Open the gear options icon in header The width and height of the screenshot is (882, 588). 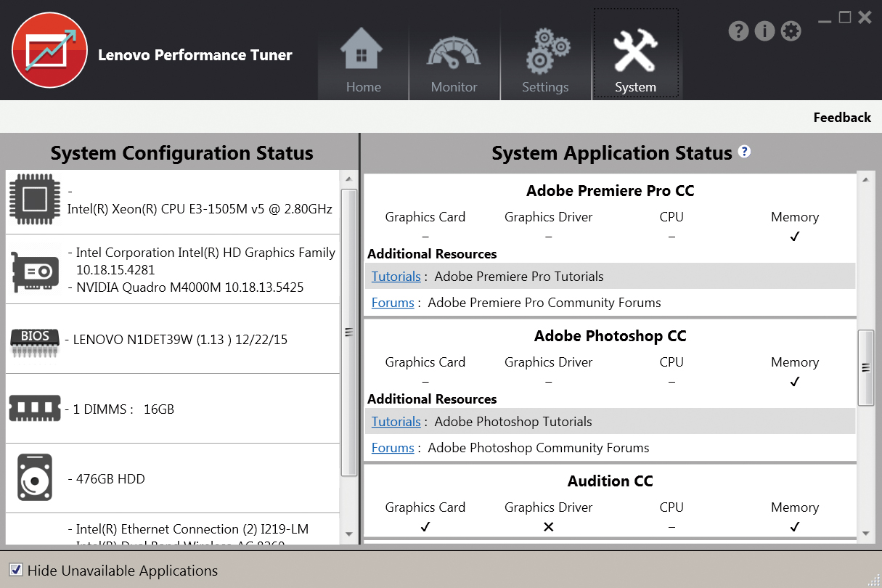[791, 31]
